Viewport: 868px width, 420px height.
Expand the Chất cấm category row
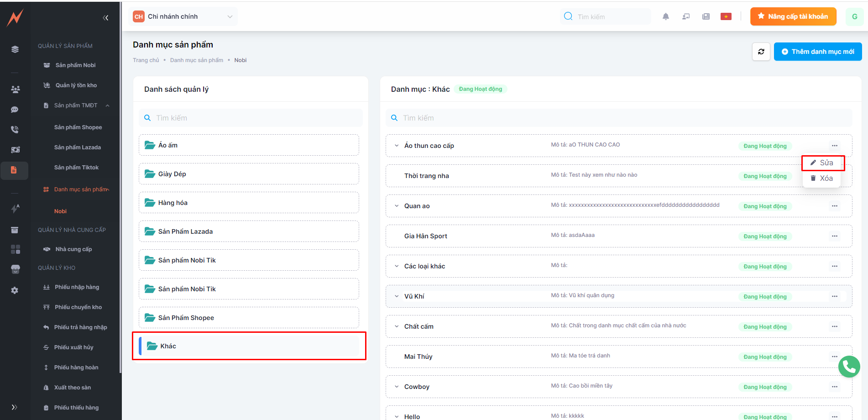click(397, 326)
